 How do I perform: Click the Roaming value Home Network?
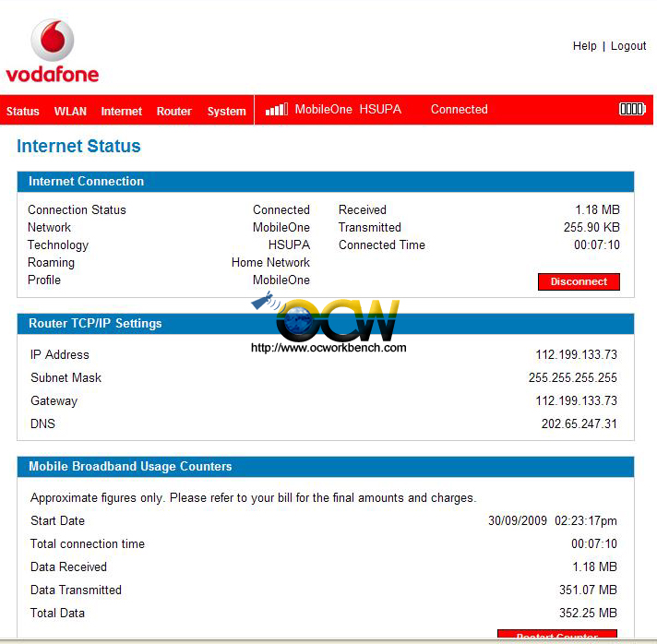(270, 262)
